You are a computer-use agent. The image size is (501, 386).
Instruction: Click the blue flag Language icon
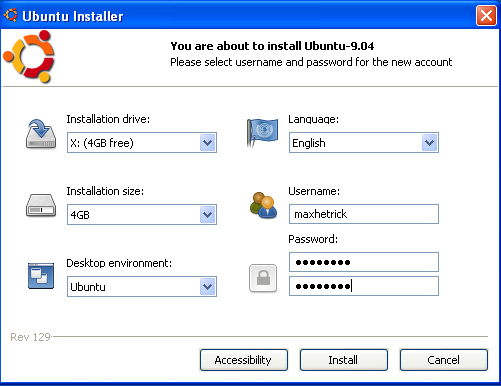[x=262, y=133]
